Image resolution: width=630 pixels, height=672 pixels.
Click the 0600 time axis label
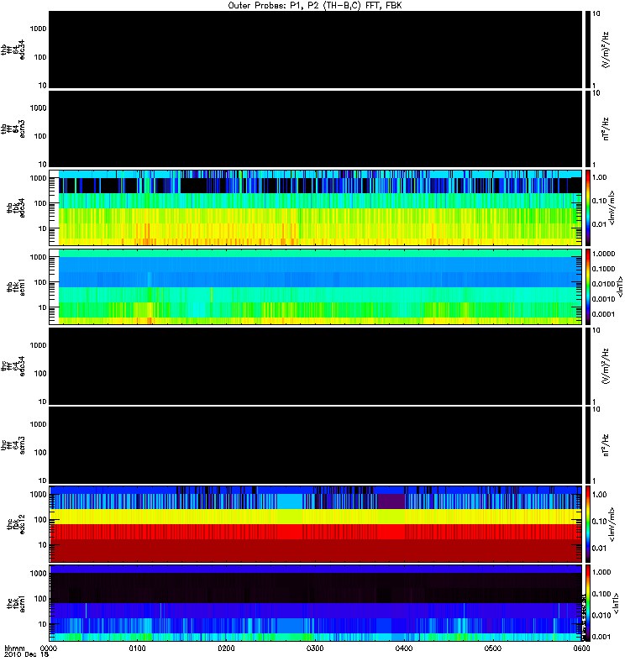click(581, 648)
